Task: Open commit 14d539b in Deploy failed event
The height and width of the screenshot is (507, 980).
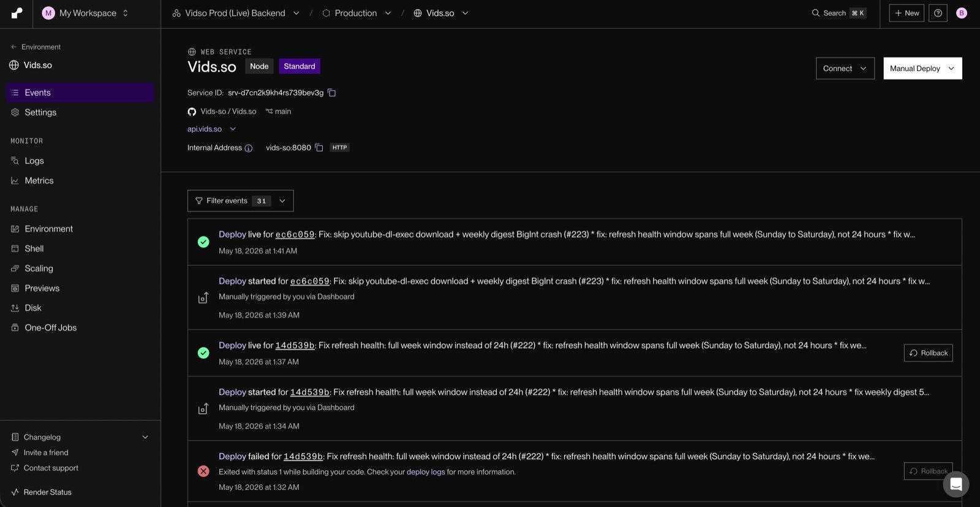Action: pyautogui.click(x=303, y=457)
